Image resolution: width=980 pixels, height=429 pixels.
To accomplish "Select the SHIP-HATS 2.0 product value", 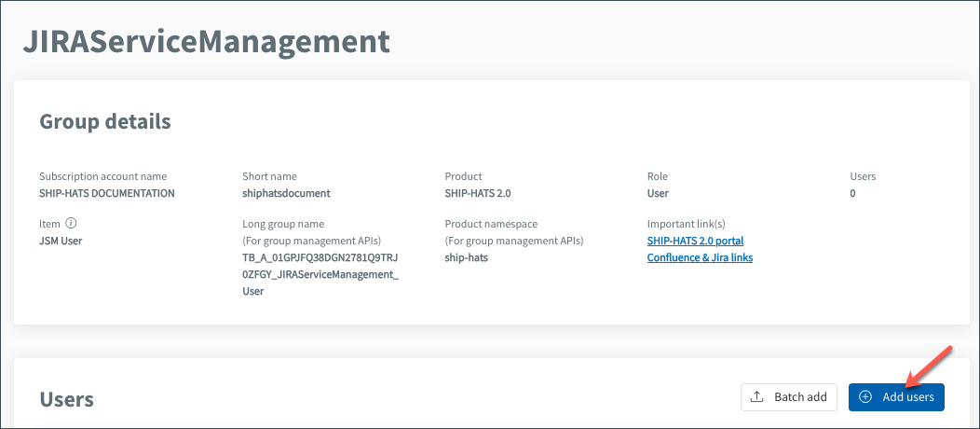I will [x=478, y=193].
